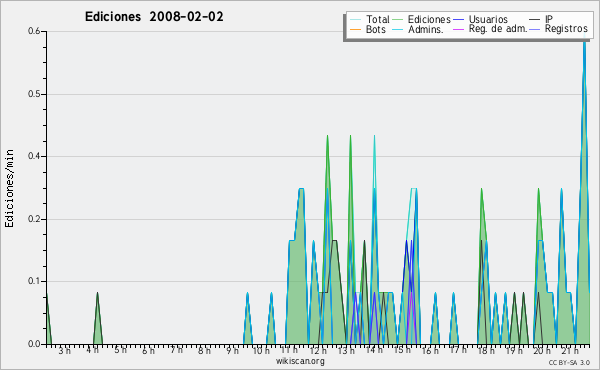
Task: Click the '14 h' x-axis label
Action: pos(374,350)
